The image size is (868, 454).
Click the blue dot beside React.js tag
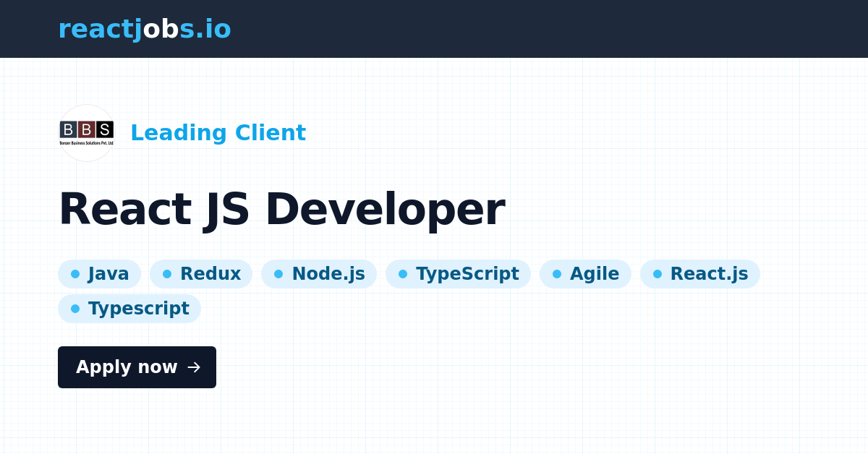[x=657, y=274]
